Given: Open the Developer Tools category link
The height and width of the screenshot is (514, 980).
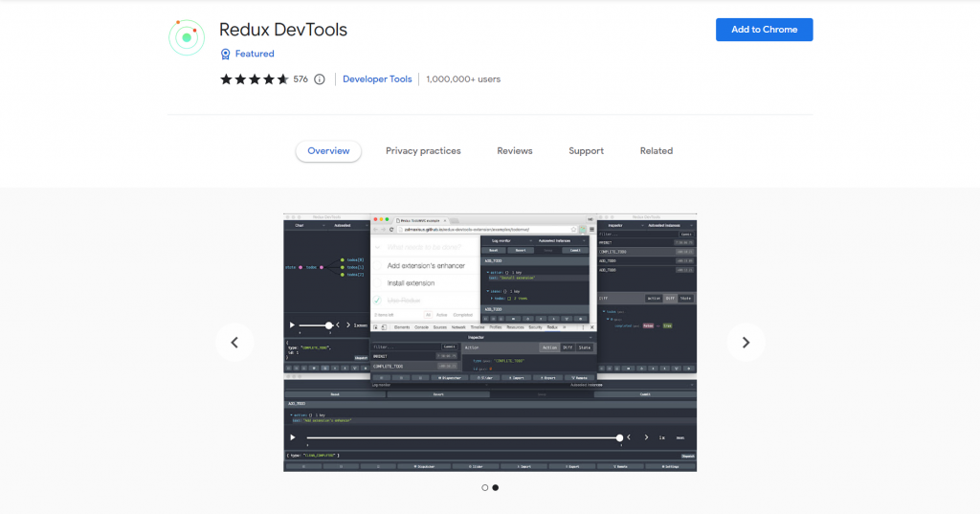Looking at the screenshot, I should coord(377,79).
